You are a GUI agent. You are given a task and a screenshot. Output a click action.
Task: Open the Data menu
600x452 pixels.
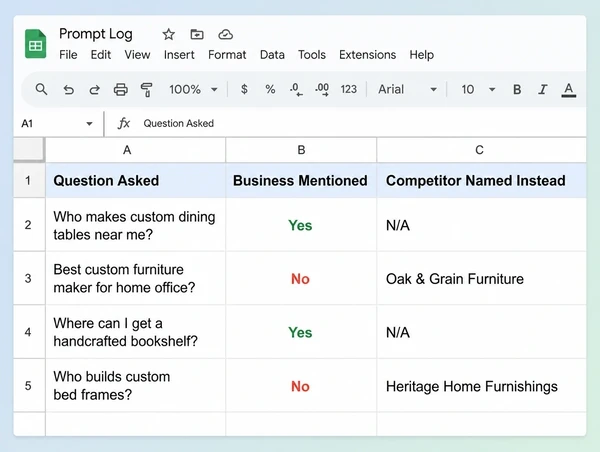point(272,55)
